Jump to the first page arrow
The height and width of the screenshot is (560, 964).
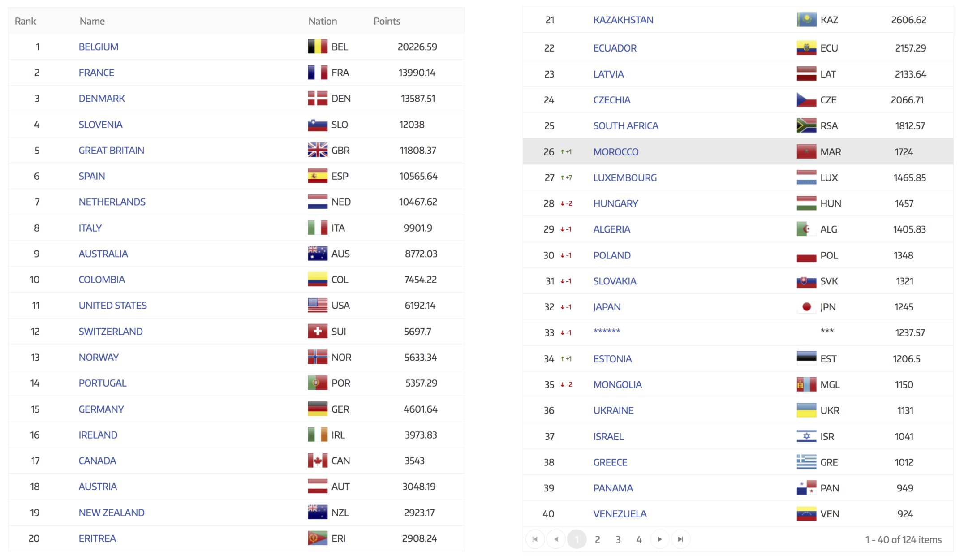click(x=535, y=539)
